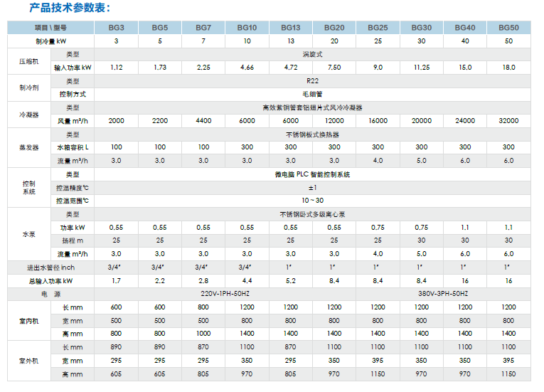Click the 产品技术参数表 title heading
The height and width of the screenshot is (392, 544).
(x=69, y=9)
